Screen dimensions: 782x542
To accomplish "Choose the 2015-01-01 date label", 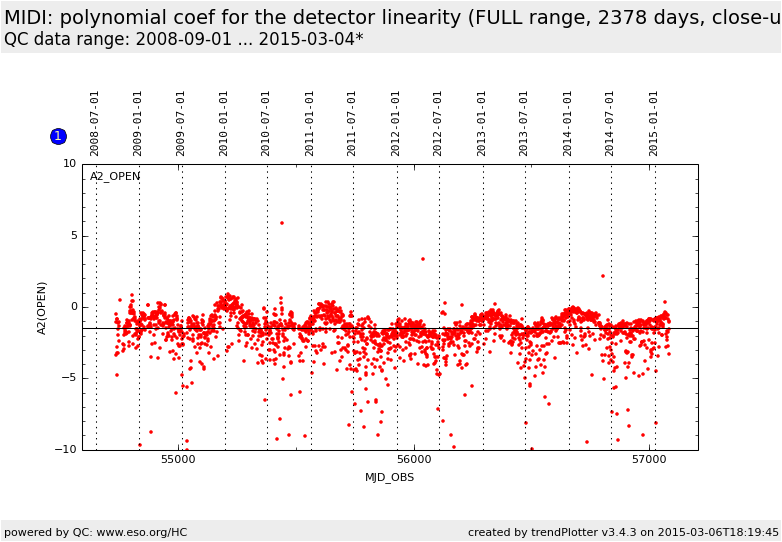I will click(x=655, y=123).
